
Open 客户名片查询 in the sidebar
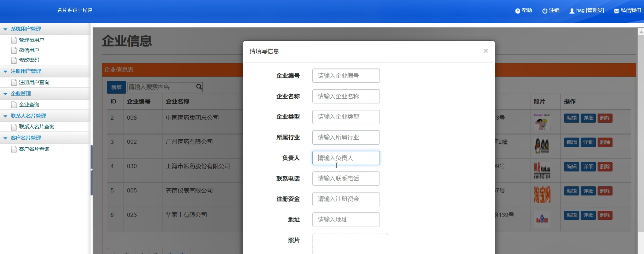(34, 149)
